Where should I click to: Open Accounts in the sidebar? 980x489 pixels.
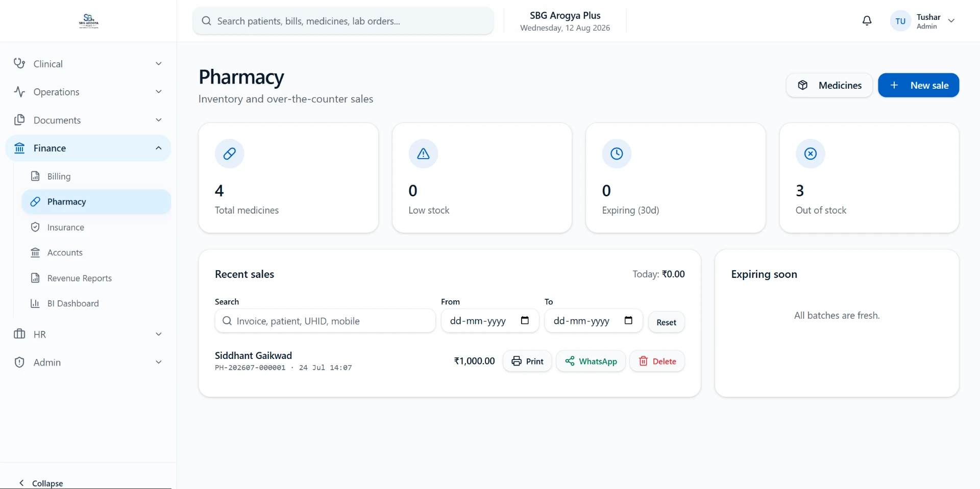coord(96,252)
